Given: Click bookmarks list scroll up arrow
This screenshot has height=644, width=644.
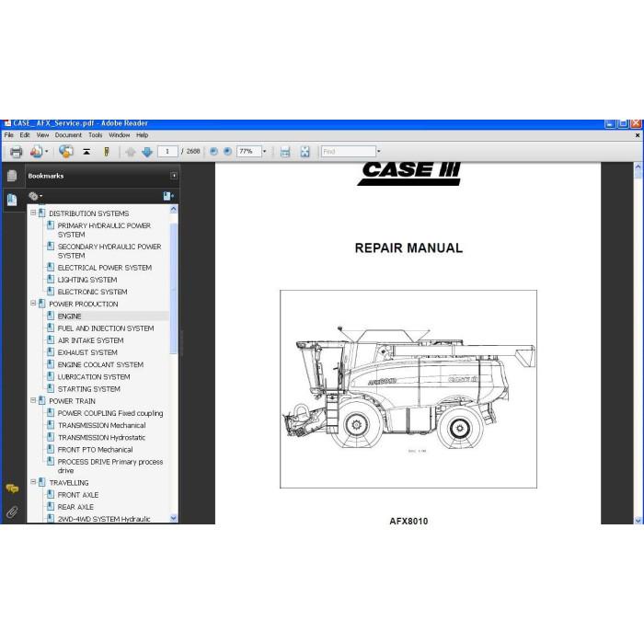Looking at the screenshot, I should [x=173, y=210].
